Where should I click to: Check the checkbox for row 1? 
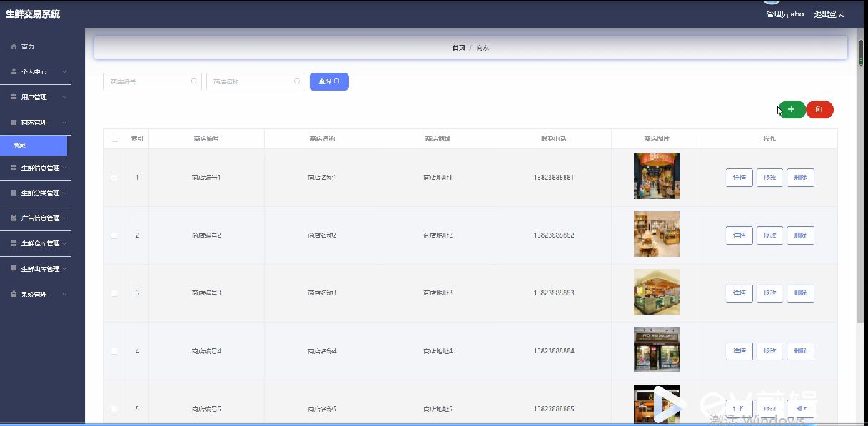click(x=114, y=177)
